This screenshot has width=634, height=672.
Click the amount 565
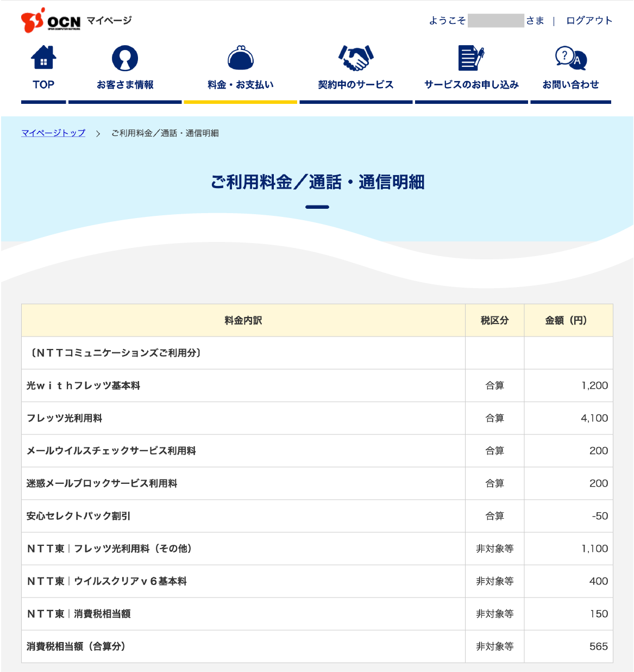click(599, 646)
